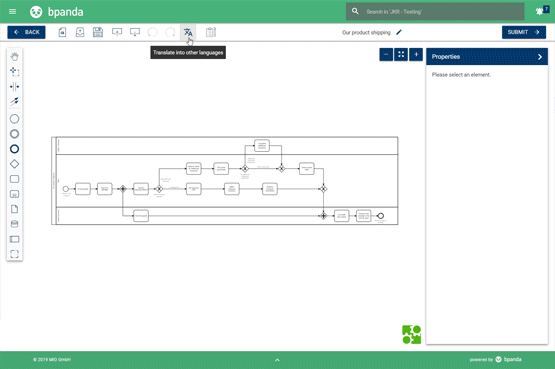
Task: Click Translate into other languages icon
Action: click(188, 32)
